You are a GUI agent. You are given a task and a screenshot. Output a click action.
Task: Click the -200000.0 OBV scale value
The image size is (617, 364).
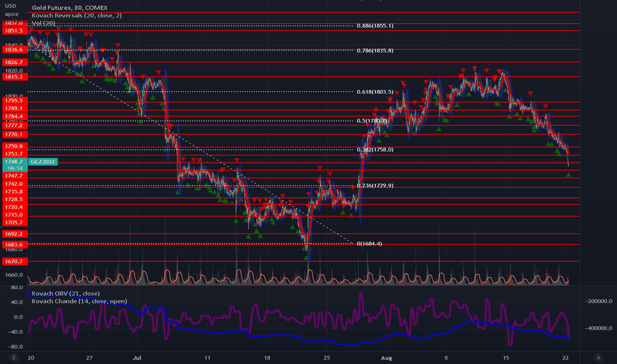pyautogui.click(x=598, y=301)
